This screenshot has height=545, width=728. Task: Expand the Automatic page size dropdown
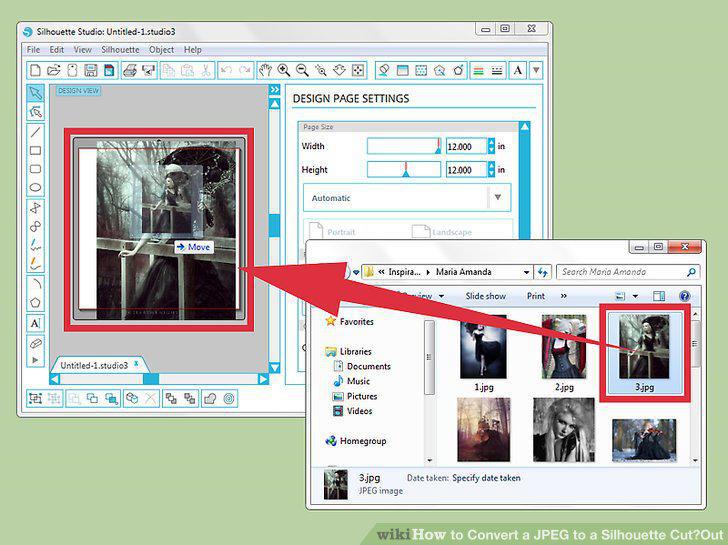(498, 197)
